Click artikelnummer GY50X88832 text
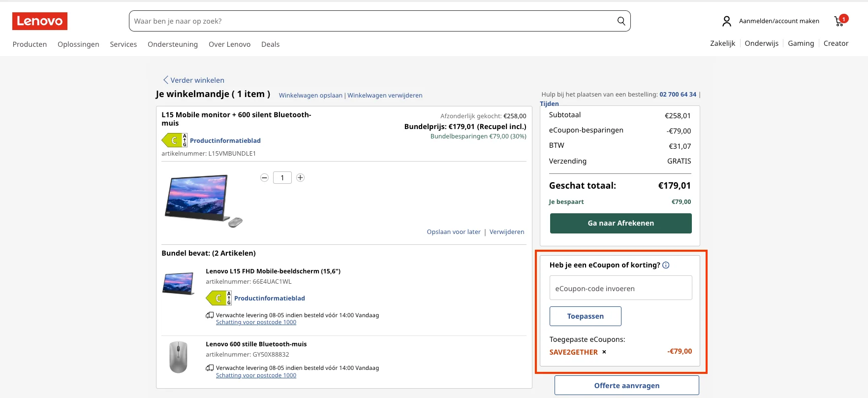The image size is (868, 398). tap(248, 355)
